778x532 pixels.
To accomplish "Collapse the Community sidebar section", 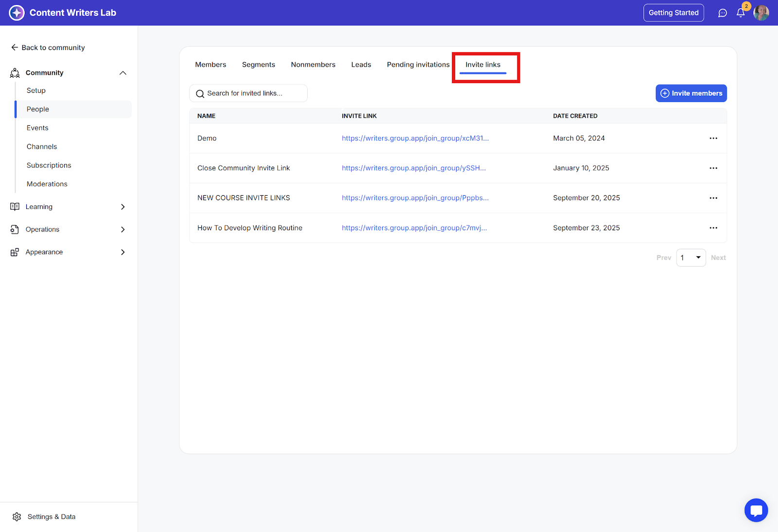I will 123,73.
